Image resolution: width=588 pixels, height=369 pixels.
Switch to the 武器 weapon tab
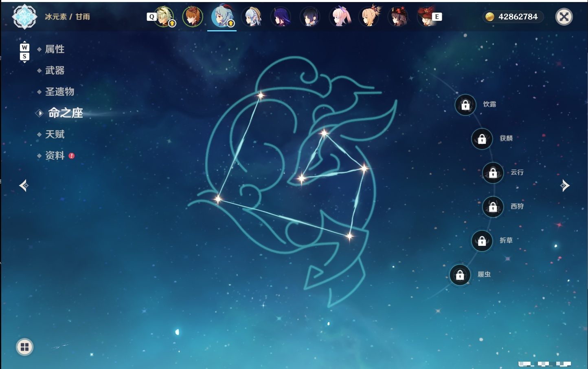(55, 71)
